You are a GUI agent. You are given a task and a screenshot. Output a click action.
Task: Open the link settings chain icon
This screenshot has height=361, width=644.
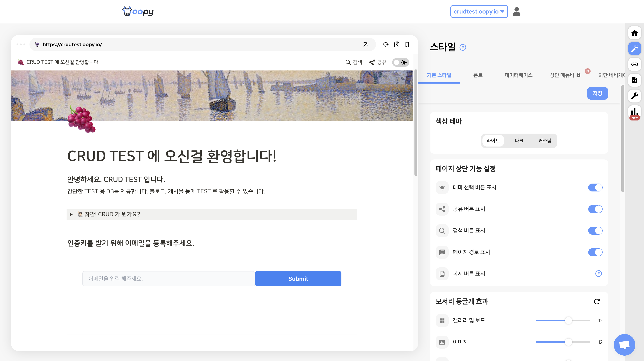634,65
